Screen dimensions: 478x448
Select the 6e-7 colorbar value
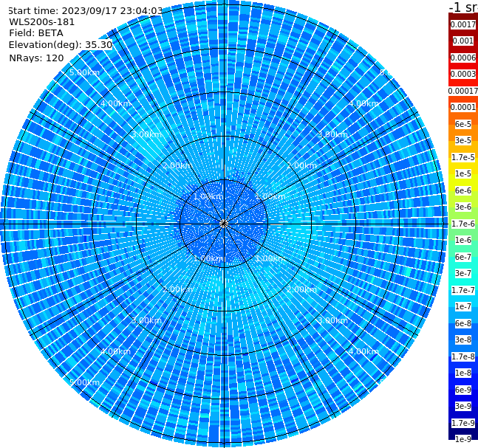tap(463, 257)
